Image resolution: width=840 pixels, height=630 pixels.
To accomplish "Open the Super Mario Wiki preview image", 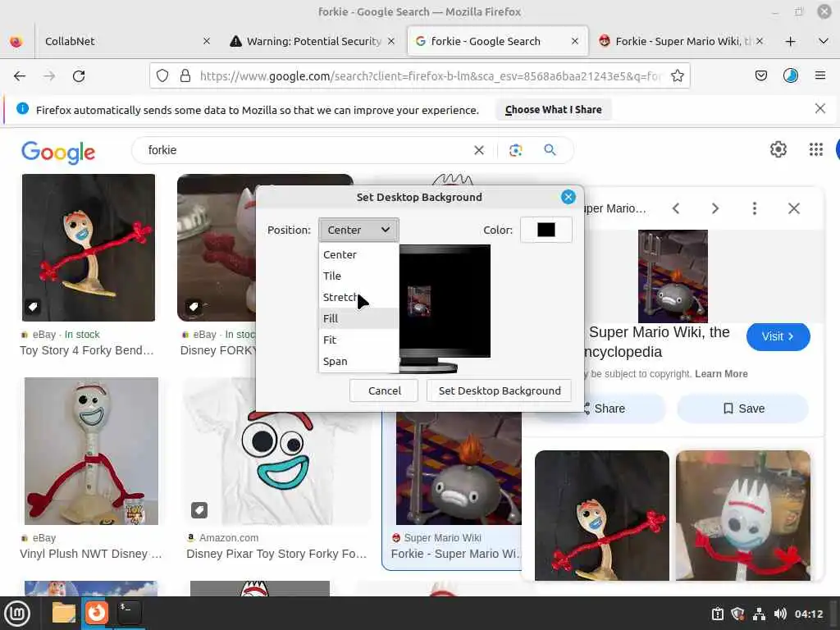I will point(673,276).
